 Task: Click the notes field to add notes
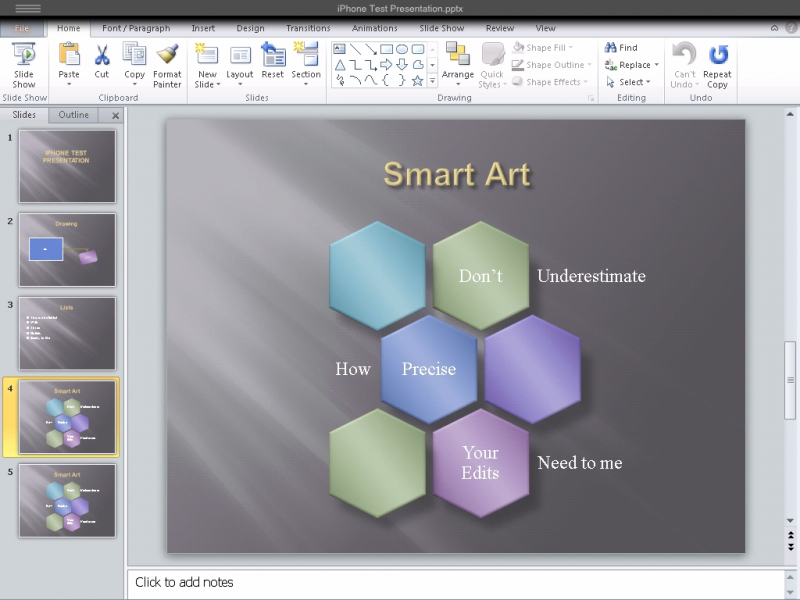point(455,583)
